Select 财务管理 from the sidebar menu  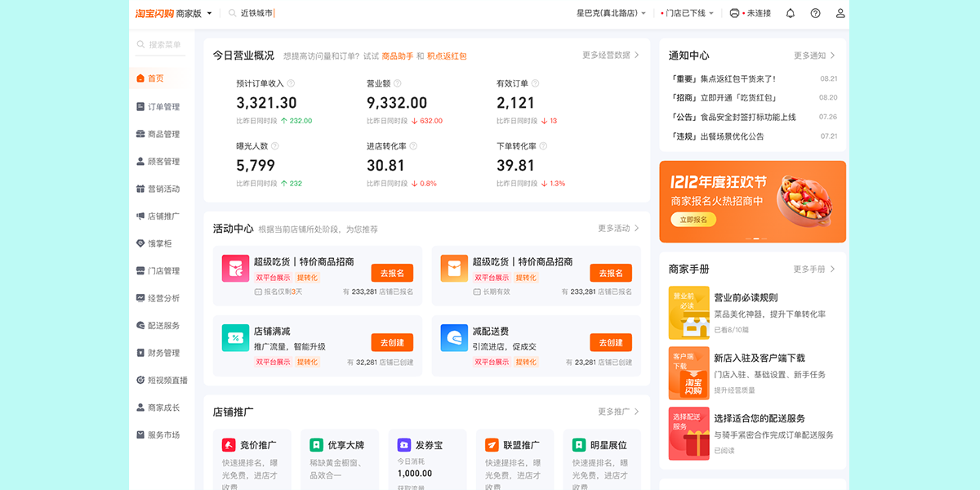point(163,353)
